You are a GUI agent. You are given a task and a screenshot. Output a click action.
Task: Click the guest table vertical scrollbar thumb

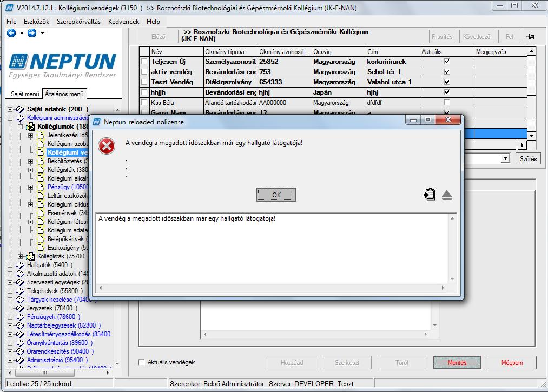(x=531, y=107)
